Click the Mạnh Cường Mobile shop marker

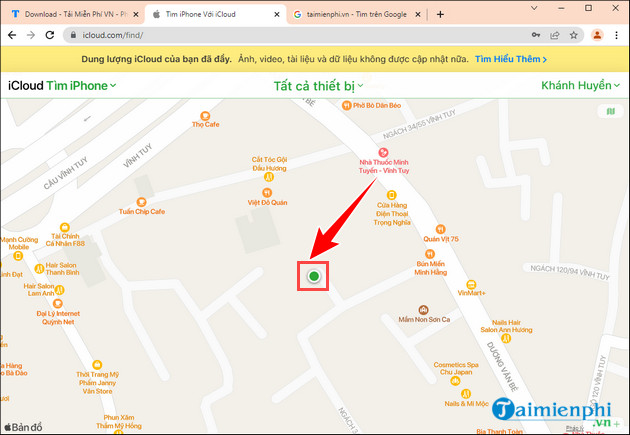click(x=18, y=256)
